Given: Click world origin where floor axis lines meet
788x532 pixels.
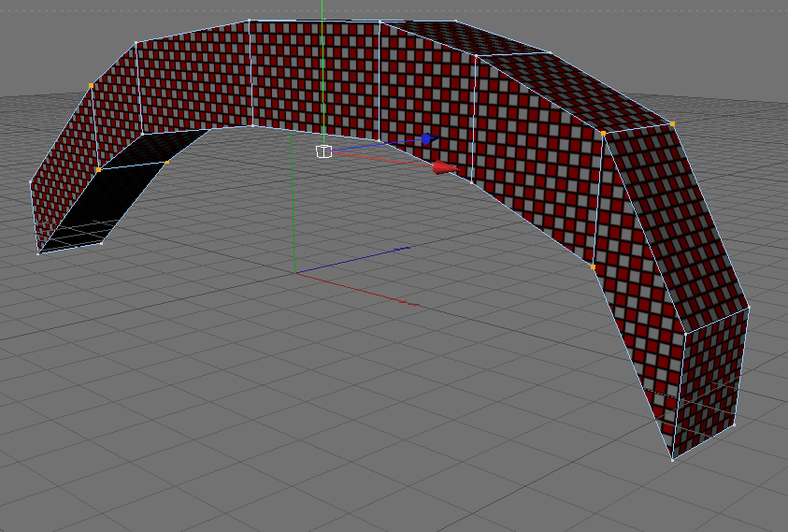Looking at the screenshot, I should coord(295,272).
